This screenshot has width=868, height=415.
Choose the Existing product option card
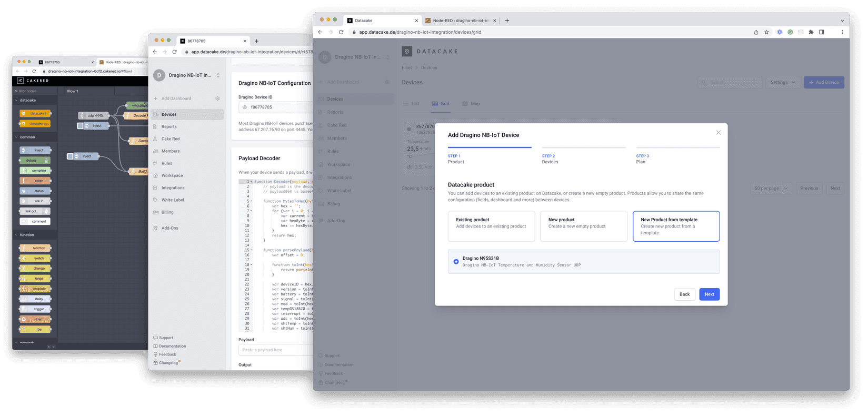[491, 226]
